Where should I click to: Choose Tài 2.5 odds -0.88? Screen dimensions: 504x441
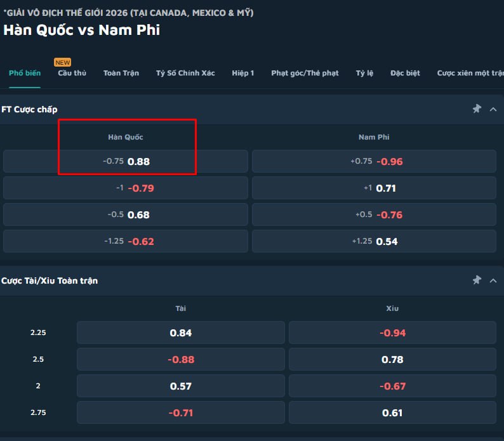pos(181,359)
